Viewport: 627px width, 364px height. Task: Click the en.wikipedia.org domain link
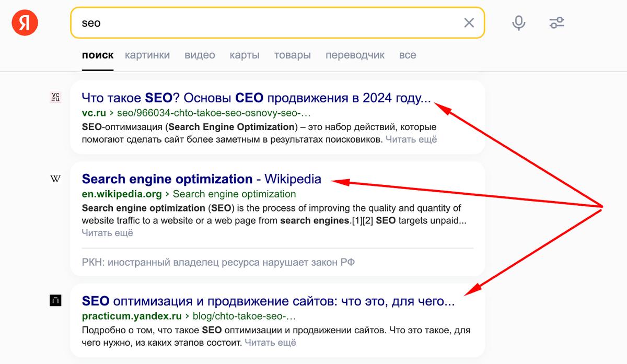[x=122, y=194]
